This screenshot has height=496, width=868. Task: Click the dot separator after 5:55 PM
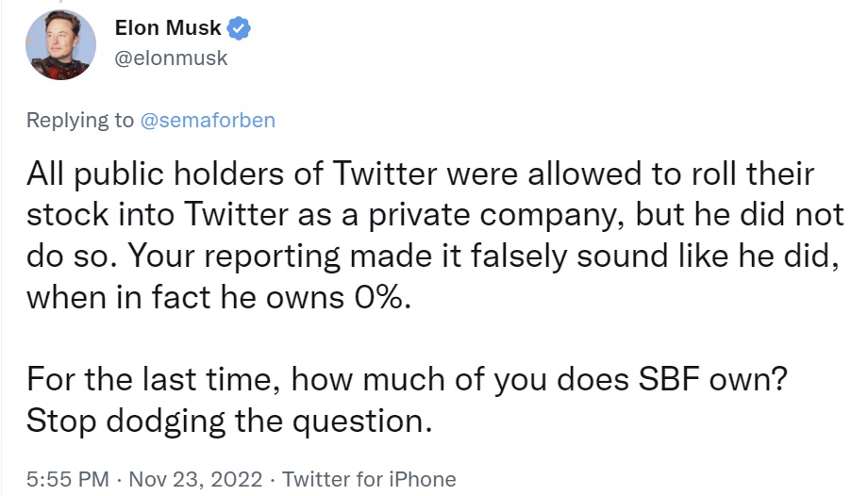click(x=119, y=479)
